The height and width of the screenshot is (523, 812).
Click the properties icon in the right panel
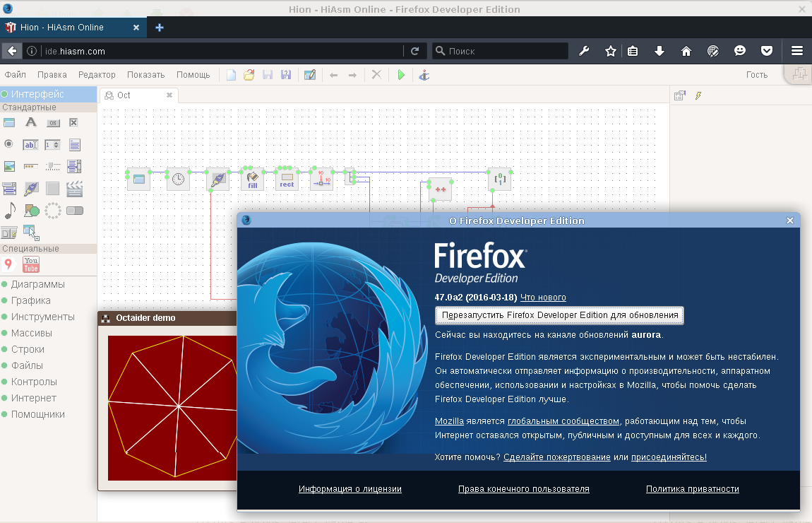click(680, 95)
